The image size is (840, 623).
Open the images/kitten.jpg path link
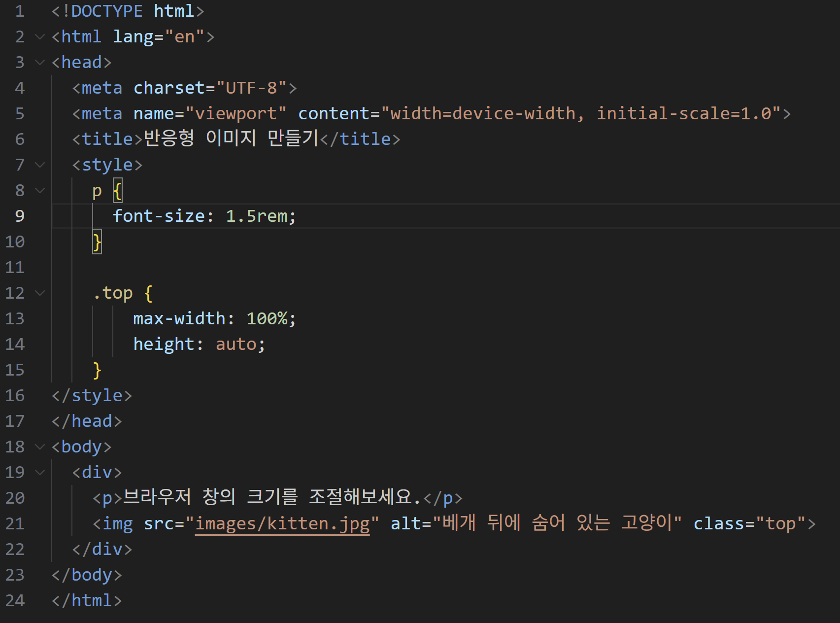coord(282,523)
